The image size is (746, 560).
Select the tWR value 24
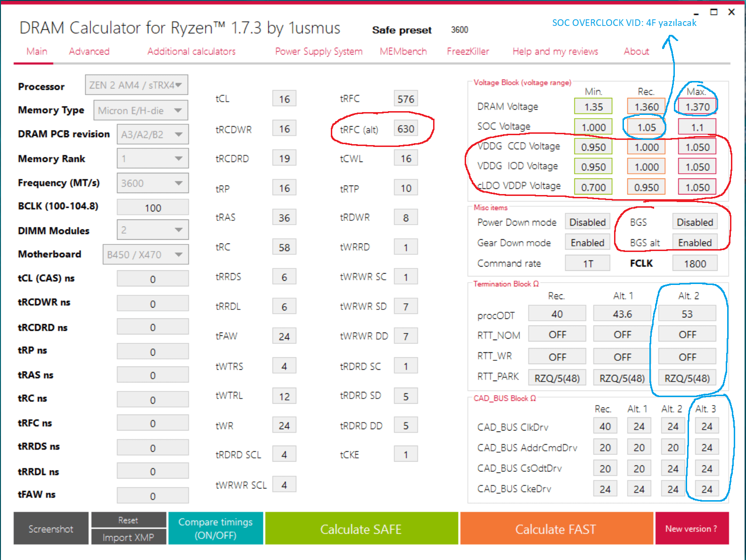click(x=284, y=426)
